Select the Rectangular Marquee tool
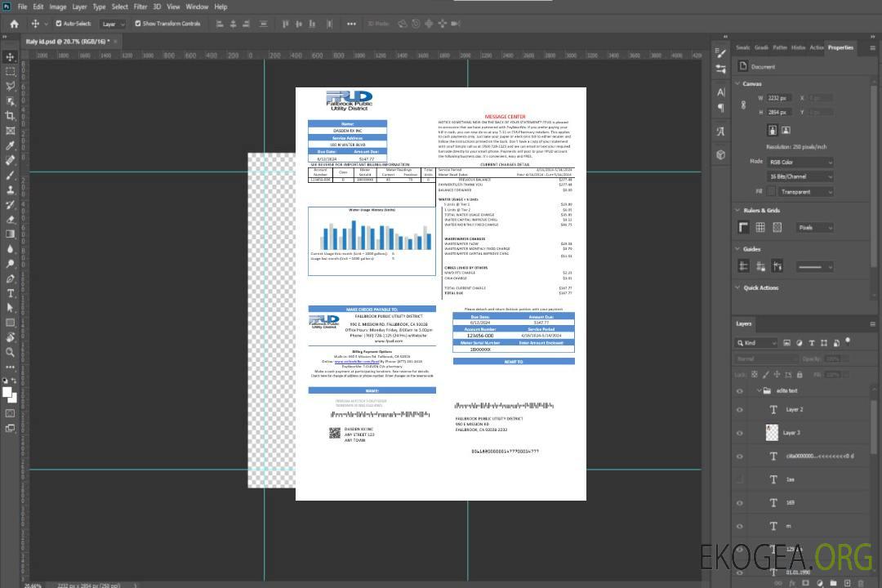Viewport: 882px width, 588px height. click(10, 72)
